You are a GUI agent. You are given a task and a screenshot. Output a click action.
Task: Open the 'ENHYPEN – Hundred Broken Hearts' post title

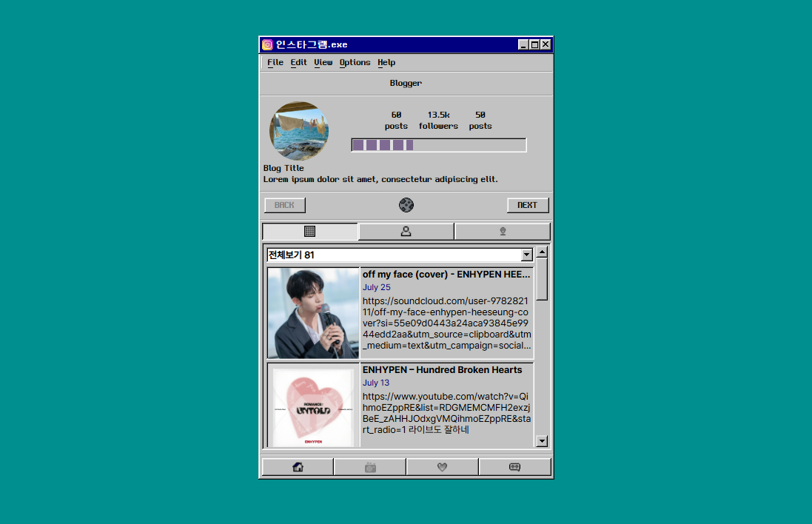point(442,370)
